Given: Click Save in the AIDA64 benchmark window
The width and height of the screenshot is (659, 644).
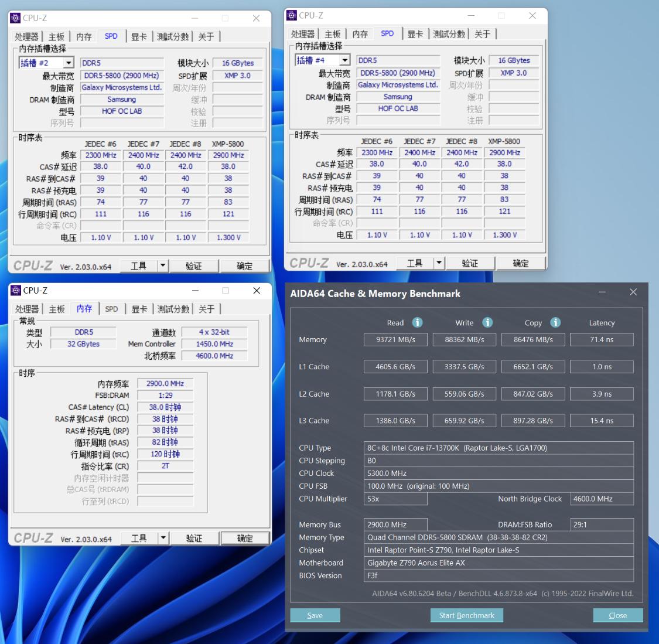Looking at the screenshot, I should click(315, 615).
